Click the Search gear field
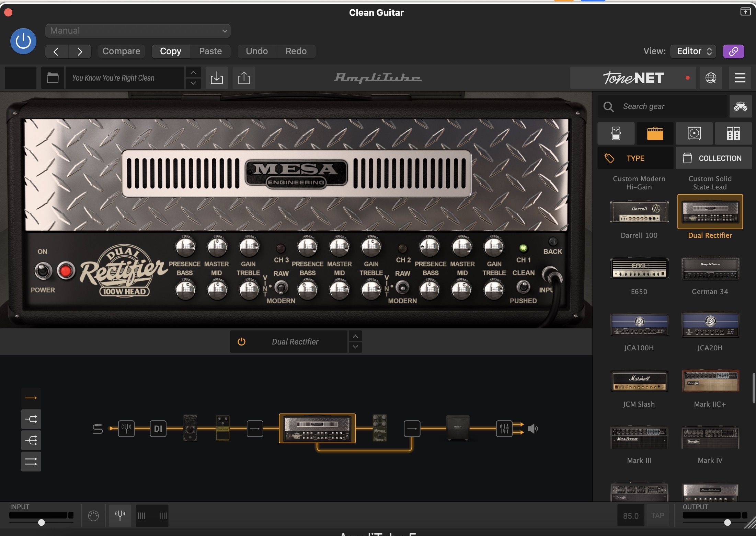 (662, 107)
